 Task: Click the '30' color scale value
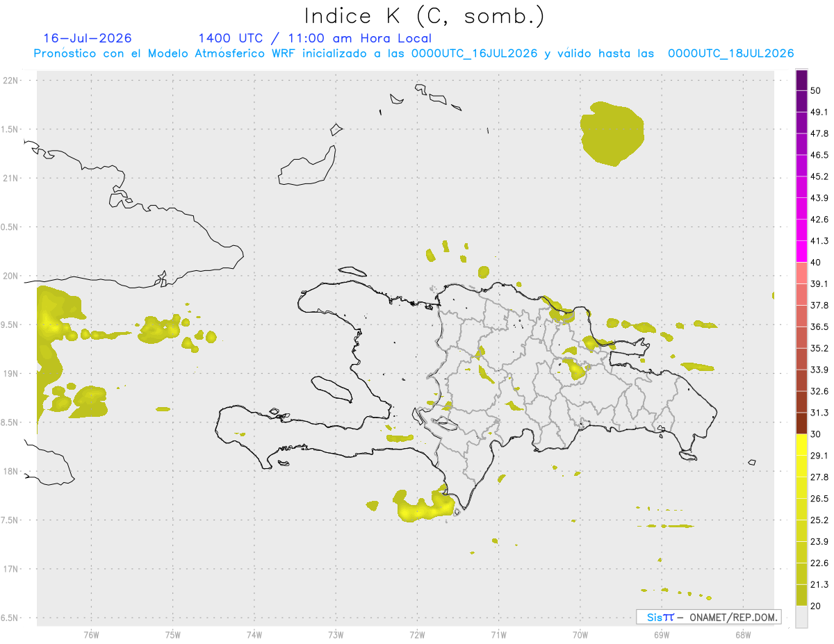coord(816,434)
